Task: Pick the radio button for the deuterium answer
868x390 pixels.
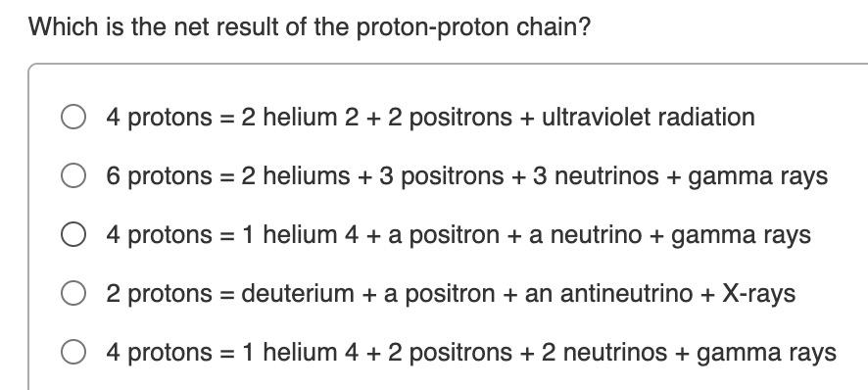Action: pos(73,293)
